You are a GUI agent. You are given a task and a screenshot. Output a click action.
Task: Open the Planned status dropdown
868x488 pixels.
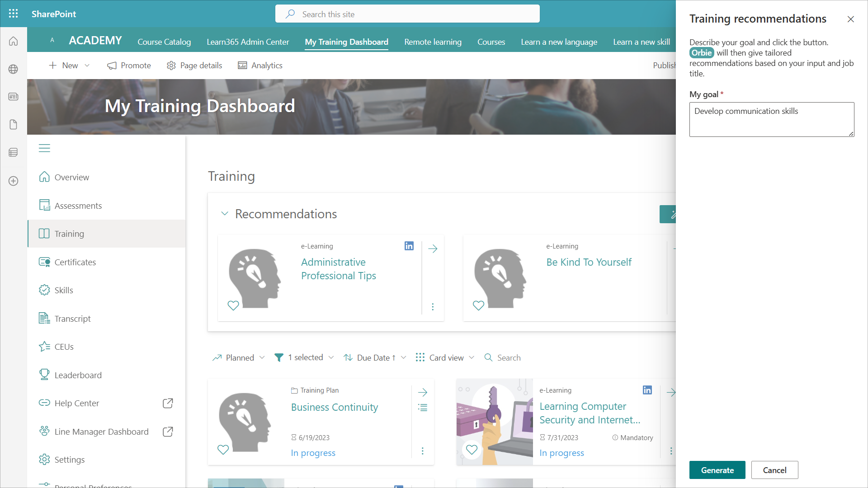(239, 358)
